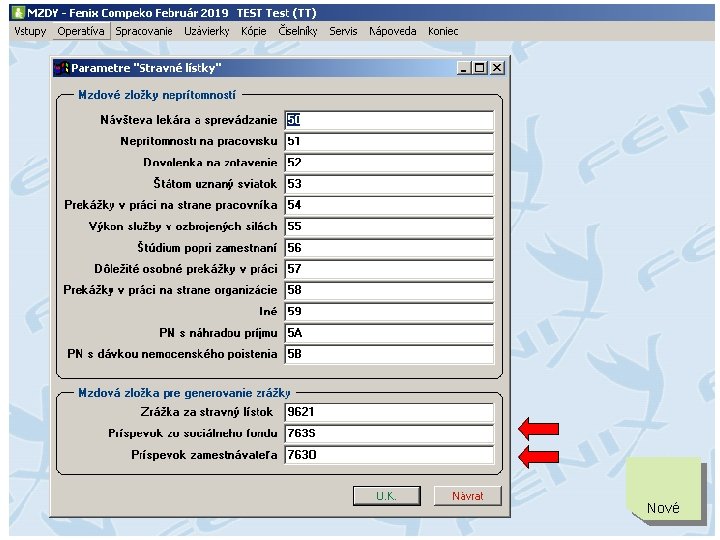This screenshot has width=720, height=540.
Task: Open the Operatíva menu
Action: pyautogui.click(x=81, y=31)
